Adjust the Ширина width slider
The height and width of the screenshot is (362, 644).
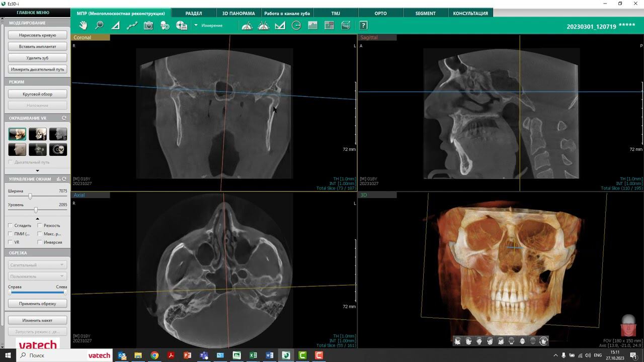point(30,197)
